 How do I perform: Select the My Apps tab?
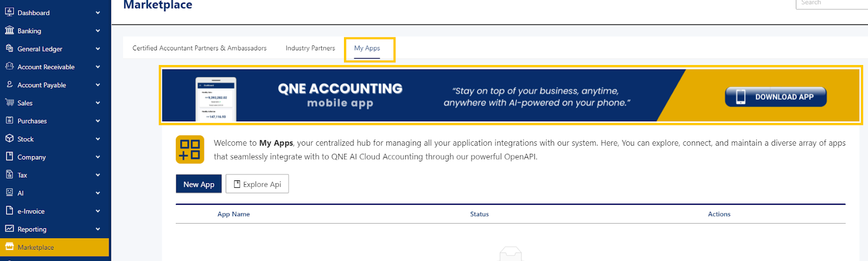pyautogui.click(x=367, y=48)
